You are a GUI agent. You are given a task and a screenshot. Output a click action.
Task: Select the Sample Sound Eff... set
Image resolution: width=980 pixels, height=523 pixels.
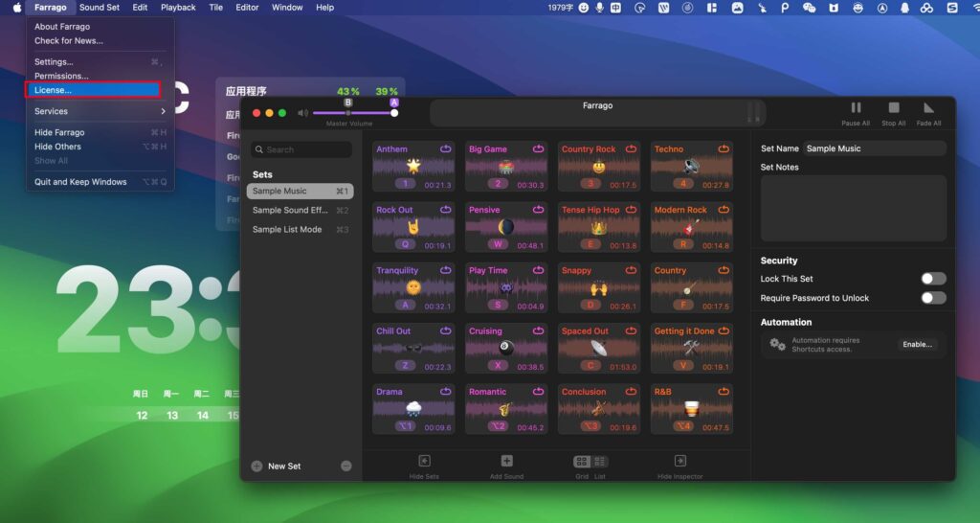click(300, 210)
